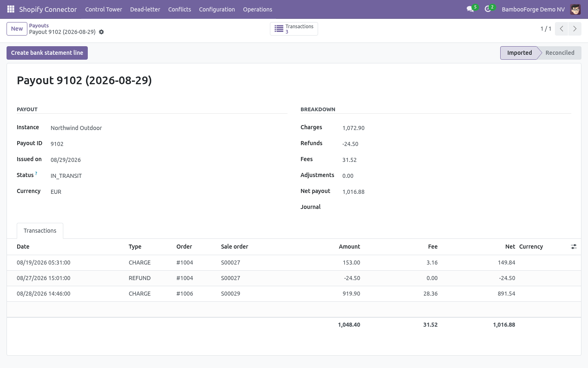Click the record pager 1 / 1
The height and width of the screenshot is (368, 588).
click(546, 29)
